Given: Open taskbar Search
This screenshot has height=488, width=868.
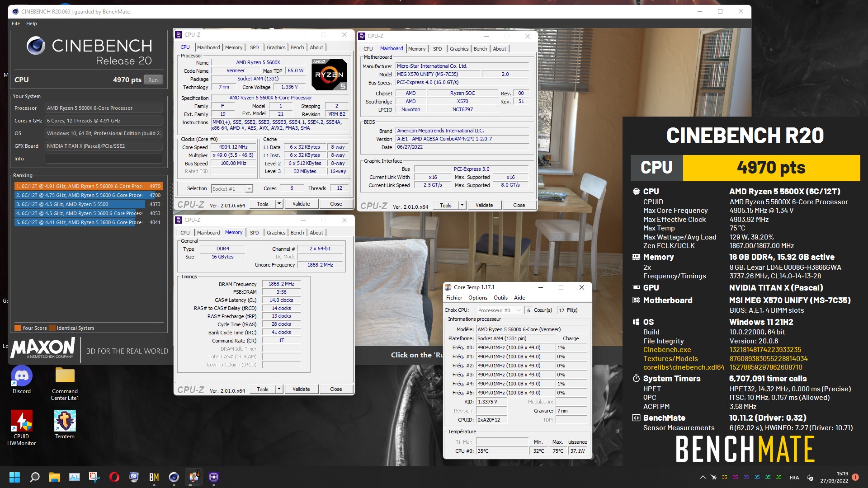Looking at the screenshot, I should coord(34,477).
